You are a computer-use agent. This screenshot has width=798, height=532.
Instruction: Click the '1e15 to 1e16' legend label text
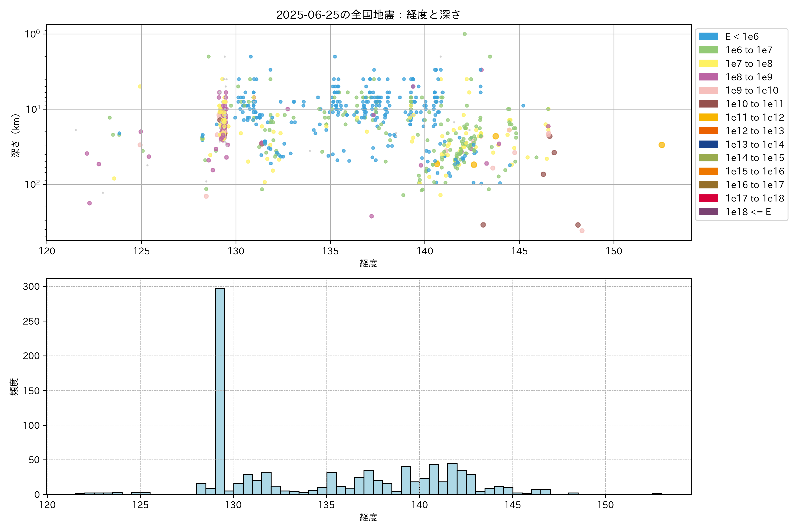(x=755, y=171)
